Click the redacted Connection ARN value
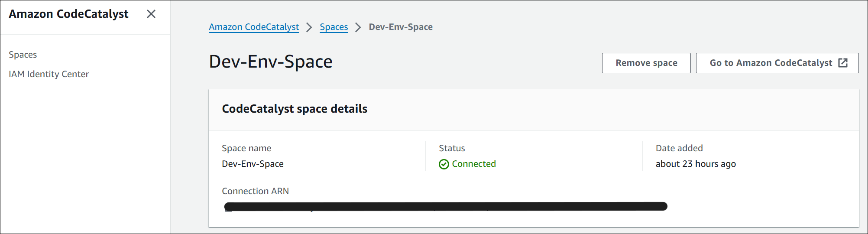 (x=445, y=206)
